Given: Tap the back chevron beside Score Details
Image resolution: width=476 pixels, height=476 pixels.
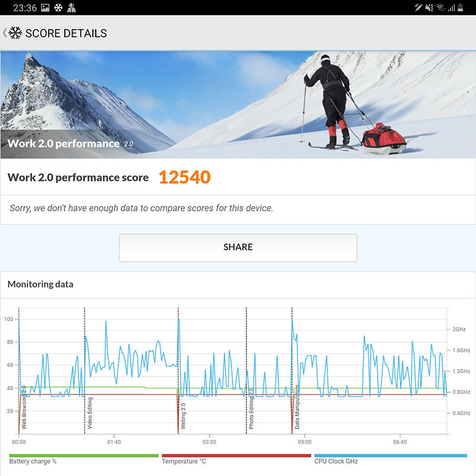Looking at the screenshot, I should 5,33.
